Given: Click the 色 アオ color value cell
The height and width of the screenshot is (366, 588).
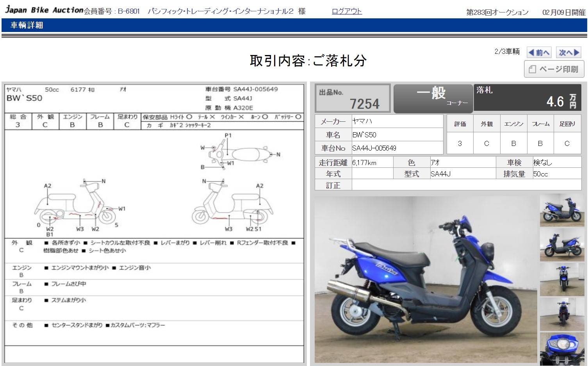Looking at the screenshot, I should click(463, 163).
